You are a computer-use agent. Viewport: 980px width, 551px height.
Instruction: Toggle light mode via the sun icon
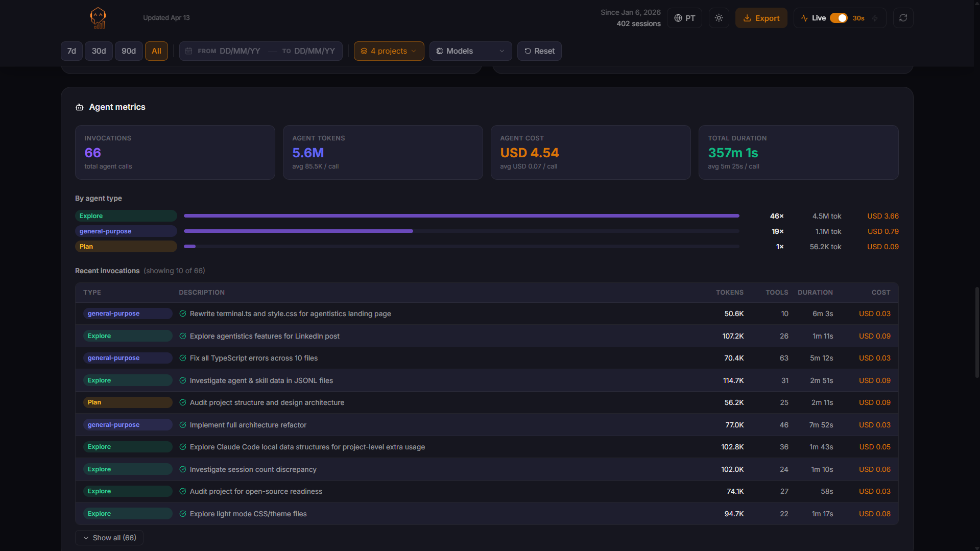(719, 18)
